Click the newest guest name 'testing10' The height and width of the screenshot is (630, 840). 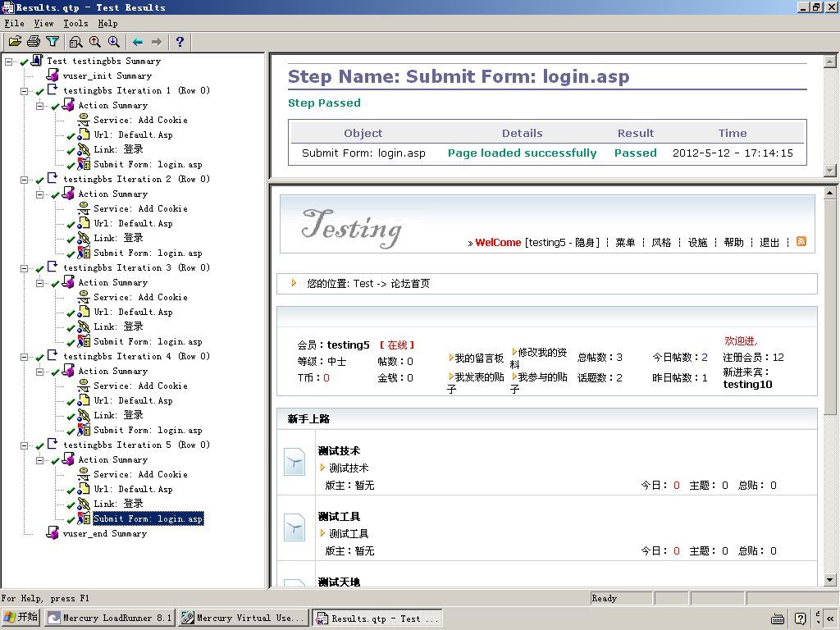747,384
